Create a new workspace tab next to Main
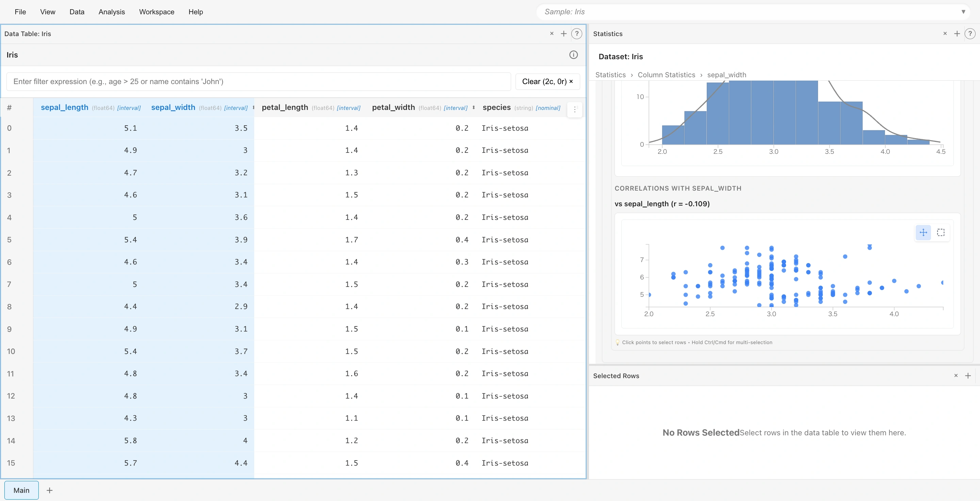 [x=49, y=490]
